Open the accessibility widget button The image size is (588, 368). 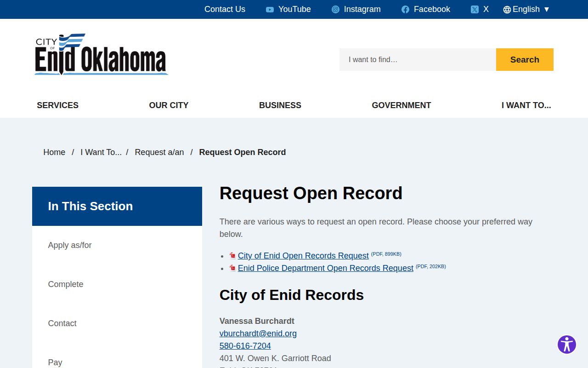click(567, 345)
